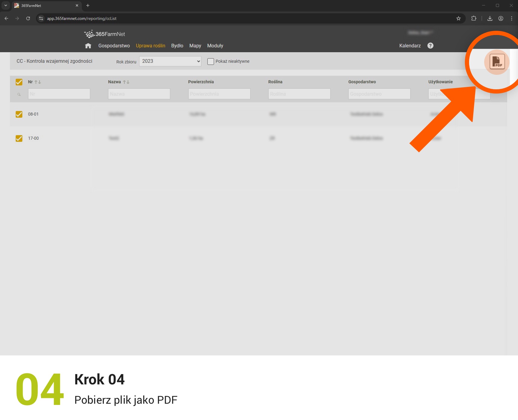Click the Nazwa filter input field
Viewport: 518px width, 420px height.
pyautogui.click(x=139, y=94)
